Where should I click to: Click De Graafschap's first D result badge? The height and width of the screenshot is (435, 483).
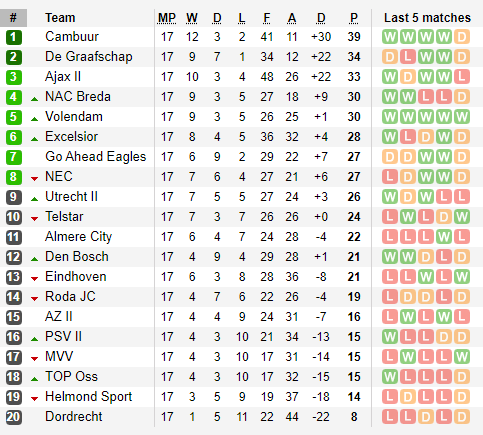pos(390,57)
